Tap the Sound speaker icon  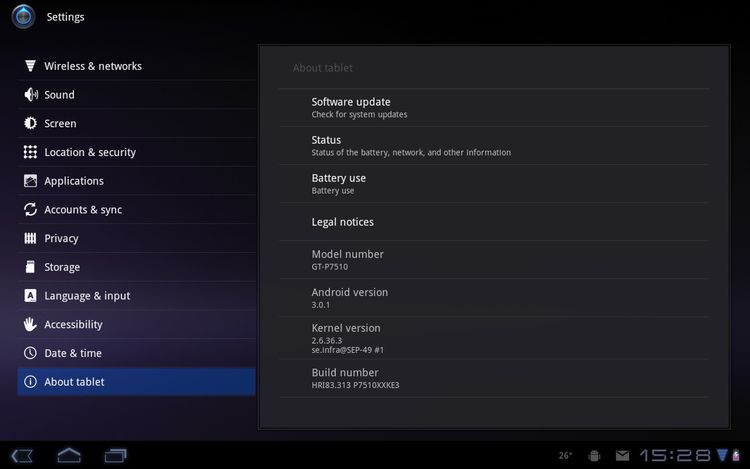click(30, 95)
